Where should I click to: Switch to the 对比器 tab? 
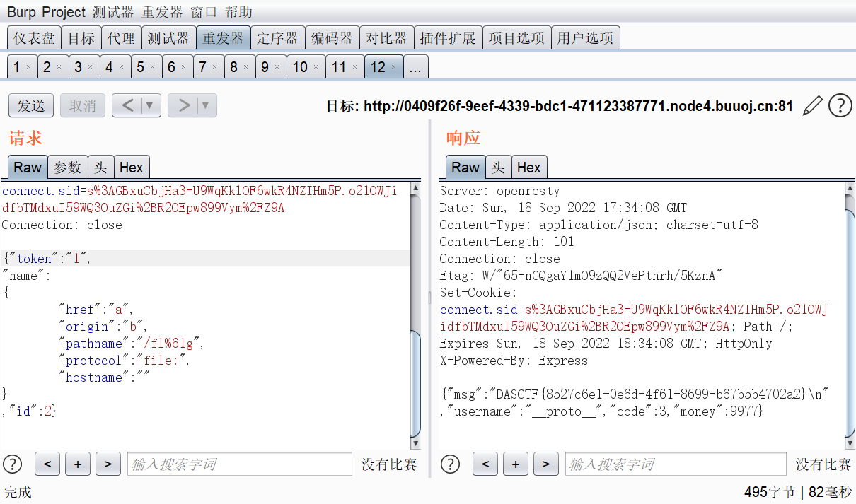pyautogui.click(x=386, y=38)
